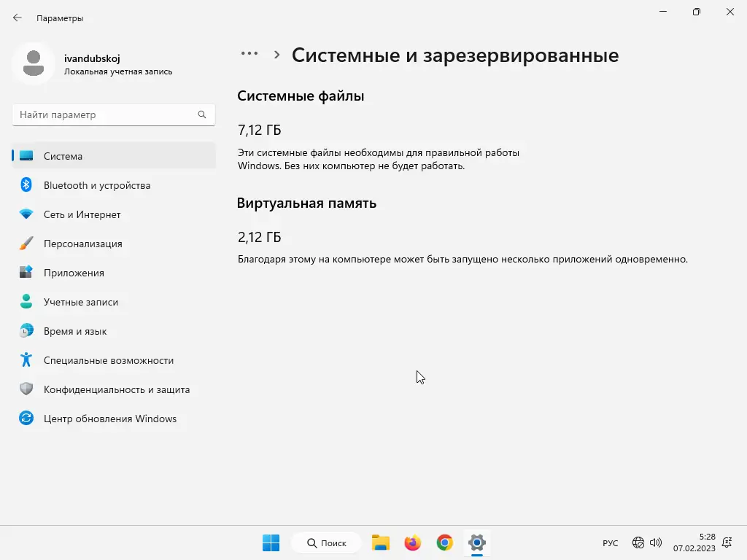Viewport: 747px width, 560px height.
Task: Open Windows Search from the taskbar
Action: [325, 542]
